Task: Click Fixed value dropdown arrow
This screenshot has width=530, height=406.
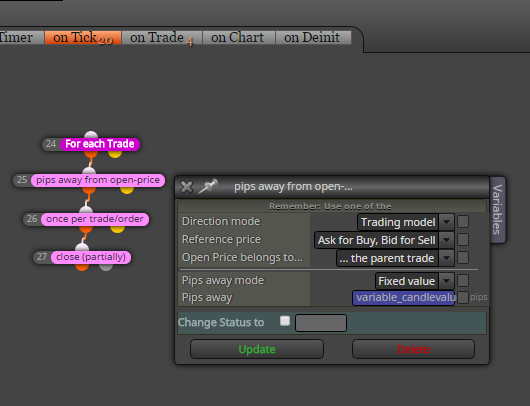Action: pyautogui.click(x=447, y=281)
